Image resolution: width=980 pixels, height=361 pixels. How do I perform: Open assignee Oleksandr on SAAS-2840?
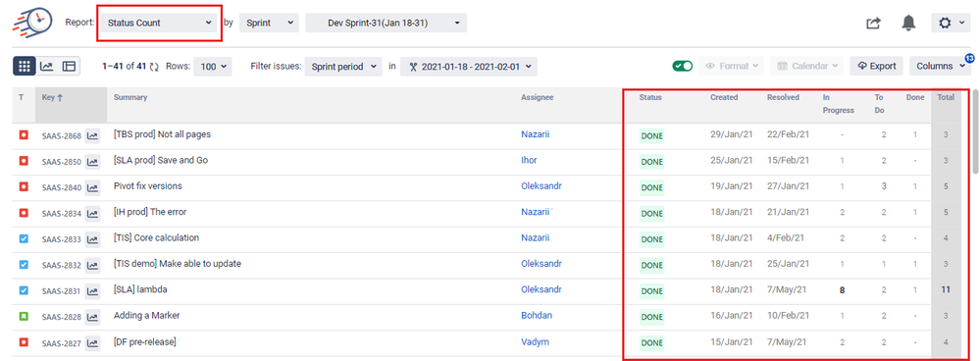click(542, 185)
